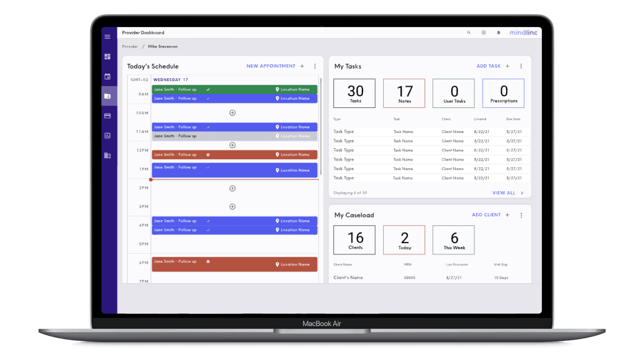Select the 30 Tasks card
The image size is (644, 362).
click(355, 93)
